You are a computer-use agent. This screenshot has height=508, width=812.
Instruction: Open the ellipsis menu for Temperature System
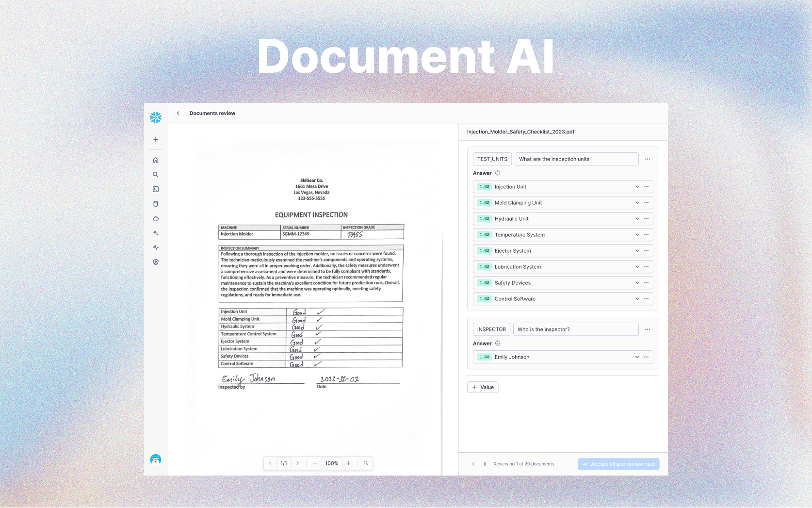(646, 235)
